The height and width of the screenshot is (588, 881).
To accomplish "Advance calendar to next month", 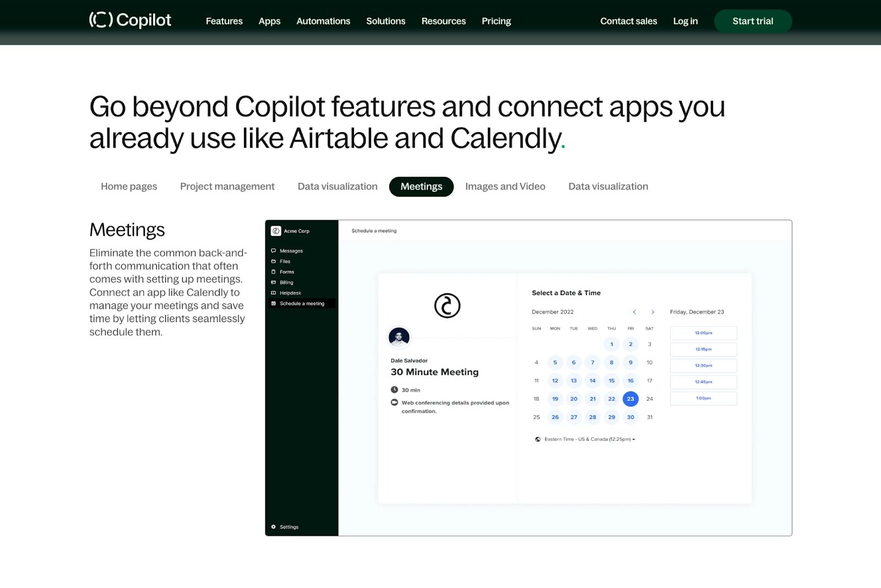I will point(653,312).
